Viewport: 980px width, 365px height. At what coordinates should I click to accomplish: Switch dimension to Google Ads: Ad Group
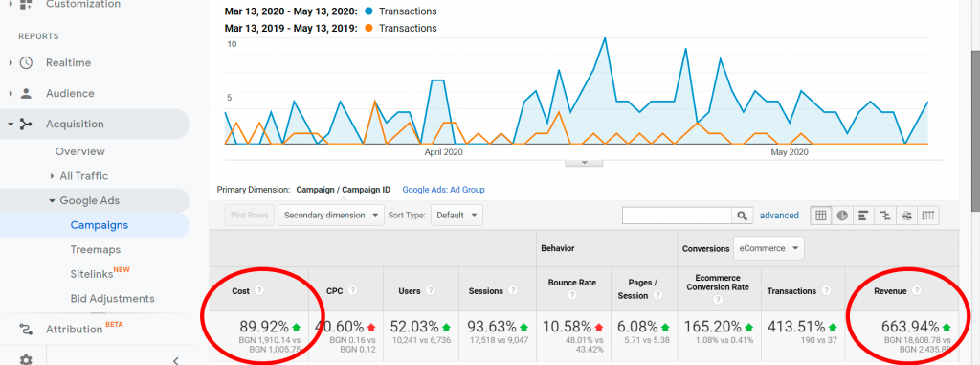coord(443,189)
